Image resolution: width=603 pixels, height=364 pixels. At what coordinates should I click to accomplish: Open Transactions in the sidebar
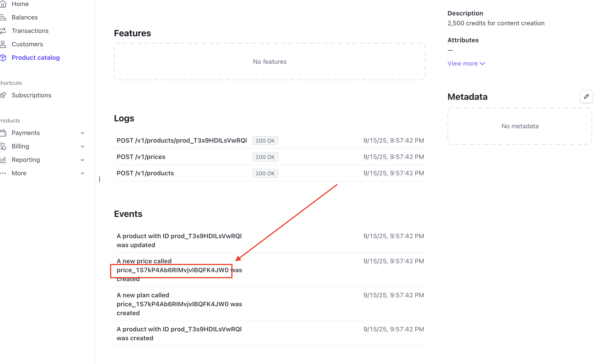point(30,31)
